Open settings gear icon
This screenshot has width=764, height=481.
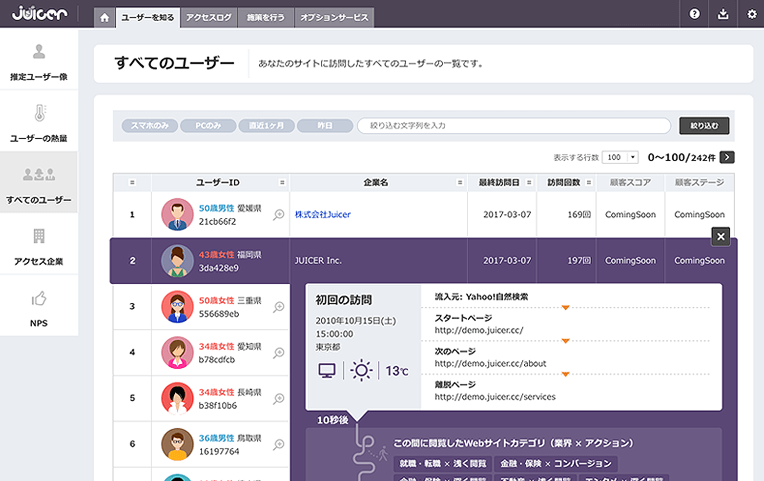click(751, 14)
